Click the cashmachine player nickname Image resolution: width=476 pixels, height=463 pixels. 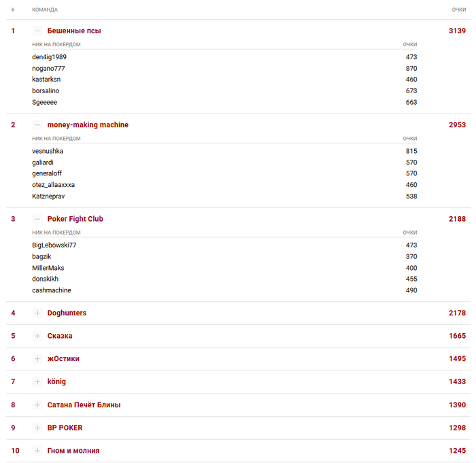click(52, 290)
